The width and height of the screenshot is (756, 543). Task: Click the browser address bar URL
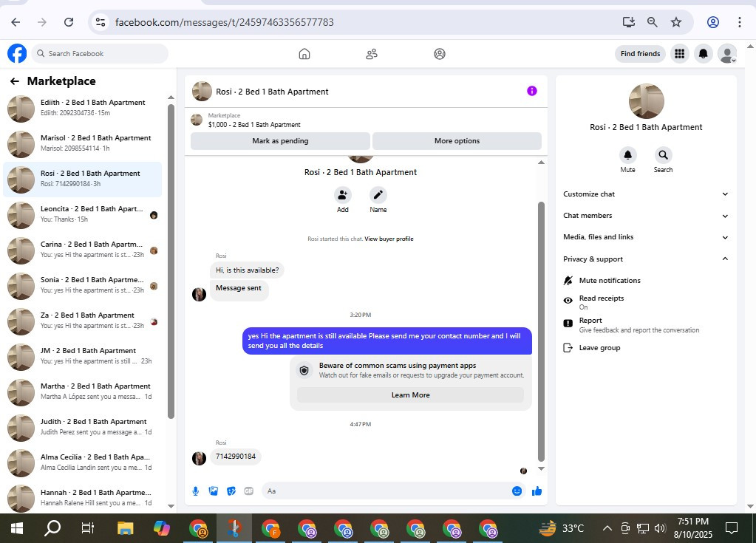[224, 22]
